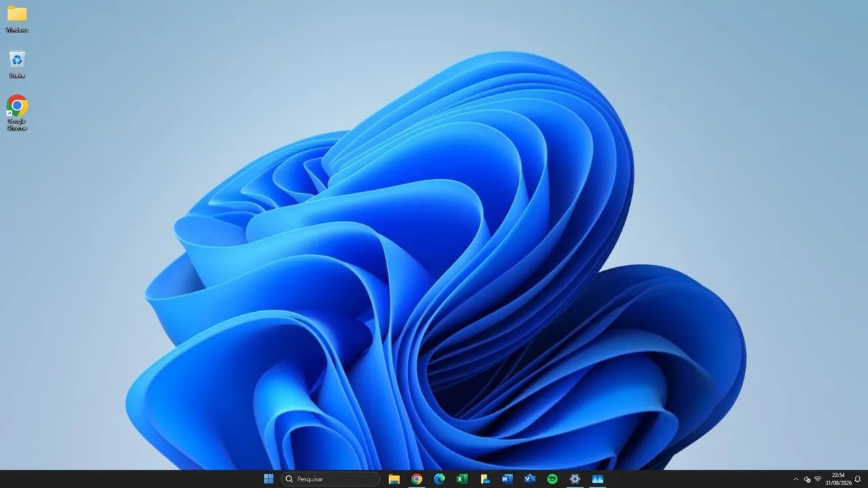Open the Photos app taskbar icon
This screenshot has height=488, width=868.
[x=597, y=479]
